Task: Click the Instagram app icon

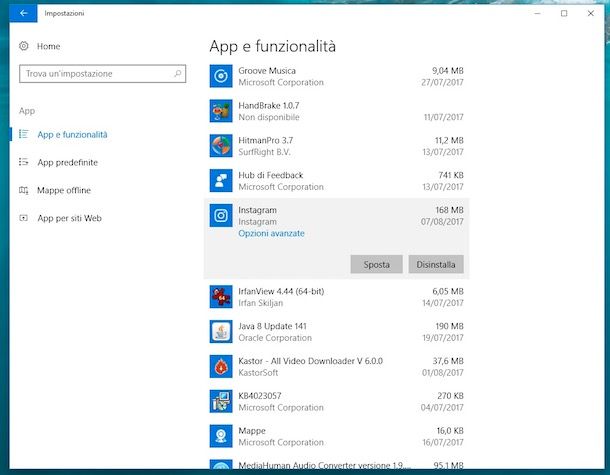Action: pyautogui.click(x=221, y=216)
